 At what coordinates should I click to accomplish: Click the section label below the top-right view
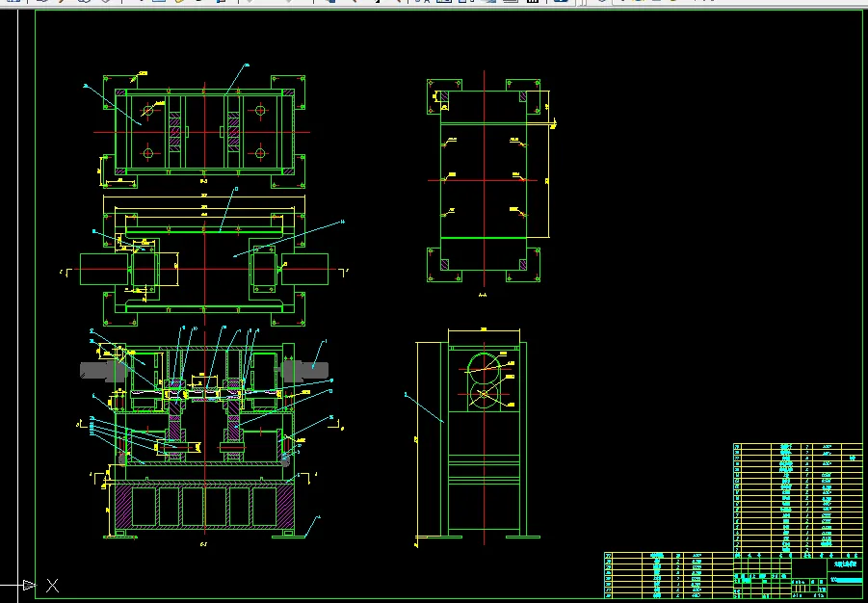point(483,295)
